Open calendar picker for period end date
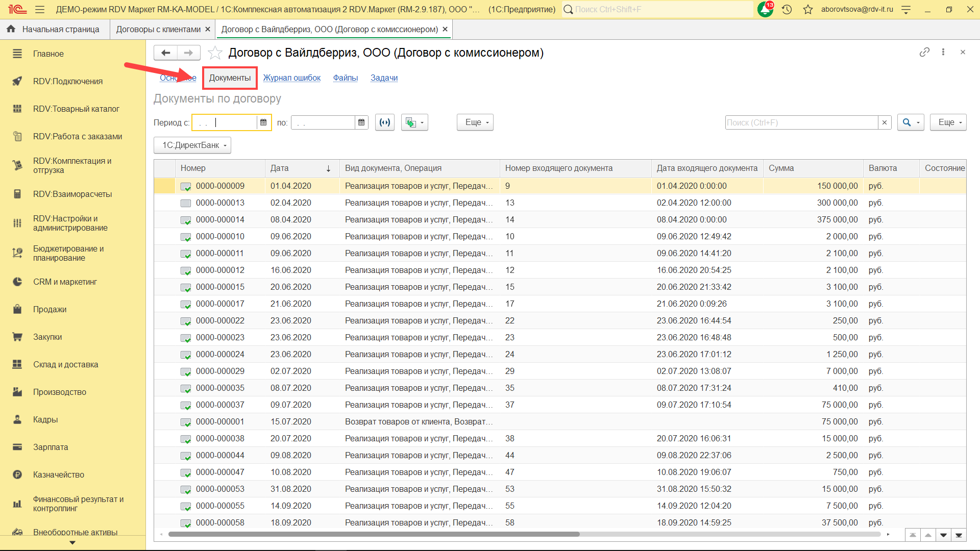 click(x=361, y=122)
